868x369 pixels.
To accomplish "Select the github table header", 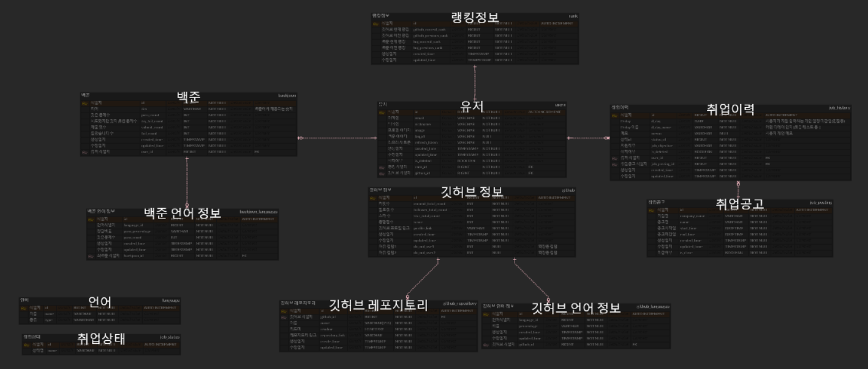I will 471,190.
